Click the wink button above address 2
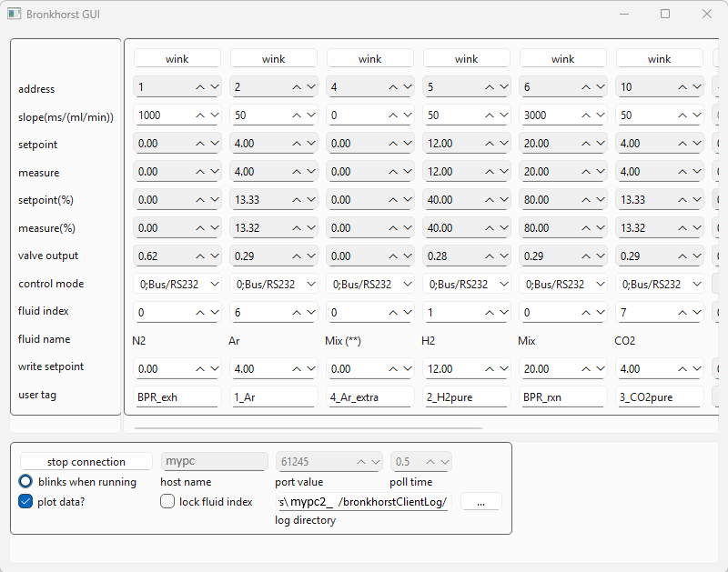Image resolution: width=728 pixels, height=572 pixels. [x=273, y=59]
